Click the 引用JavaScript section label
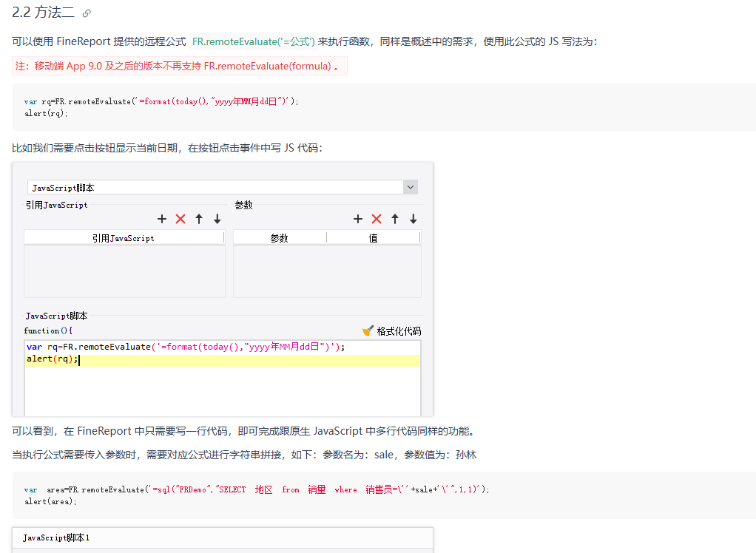 (x=56, y=206)
